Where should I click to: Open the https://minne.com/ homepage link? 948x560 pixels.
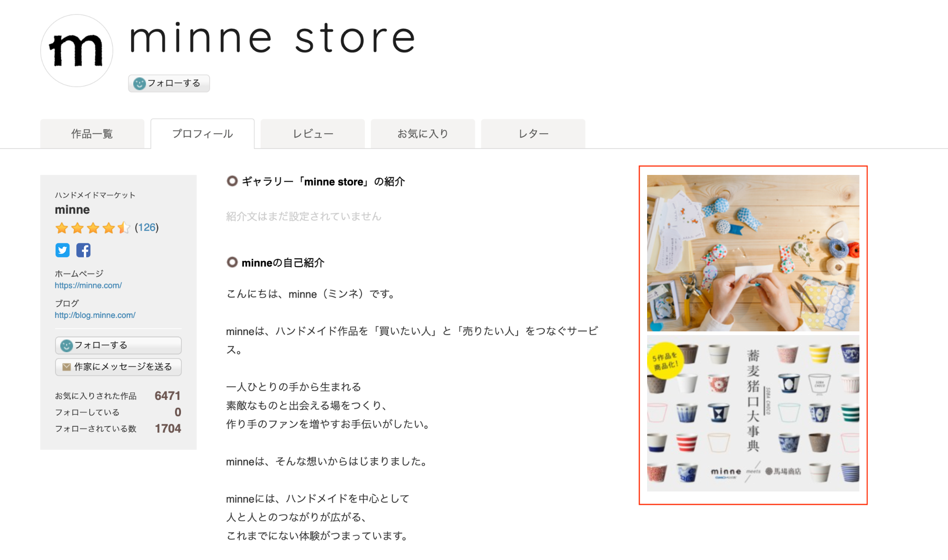coord(88,286)
